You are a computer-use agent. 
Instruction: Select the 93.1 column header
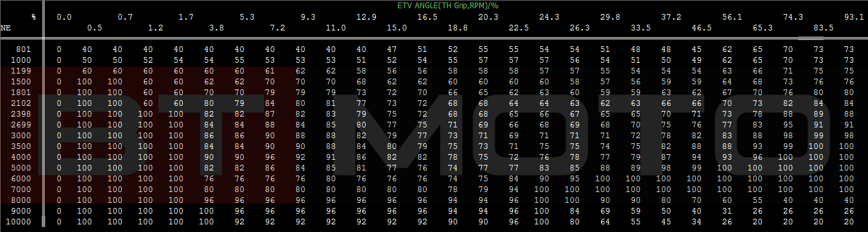coord(854,17)
